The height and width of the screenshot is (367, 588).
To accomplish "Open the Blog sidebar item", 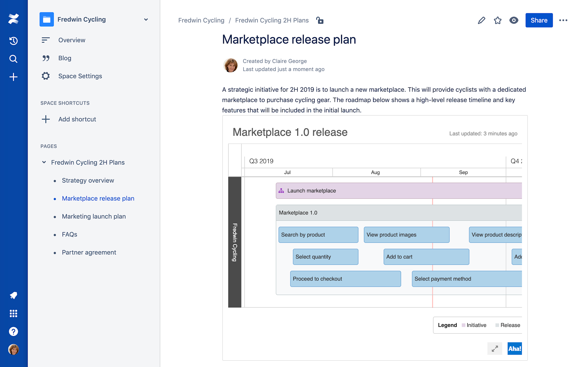I will click(x=65, y=58).
